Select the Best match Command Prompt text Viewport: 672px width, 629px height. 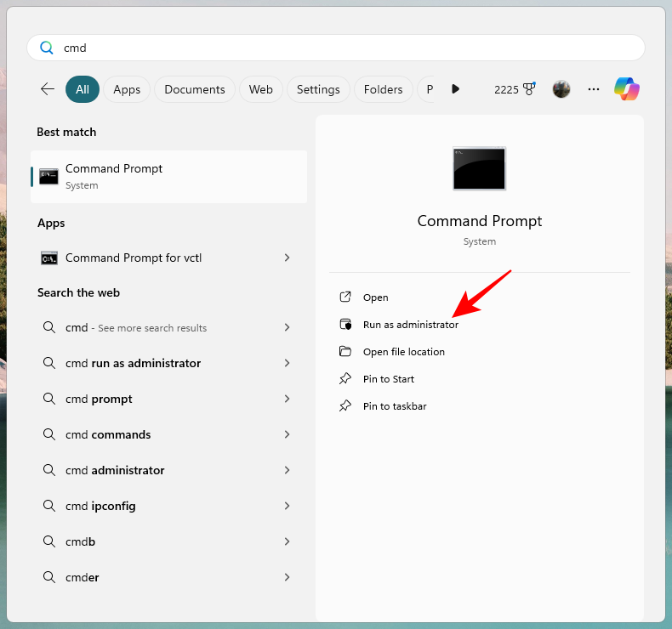[x=114, y=168]
